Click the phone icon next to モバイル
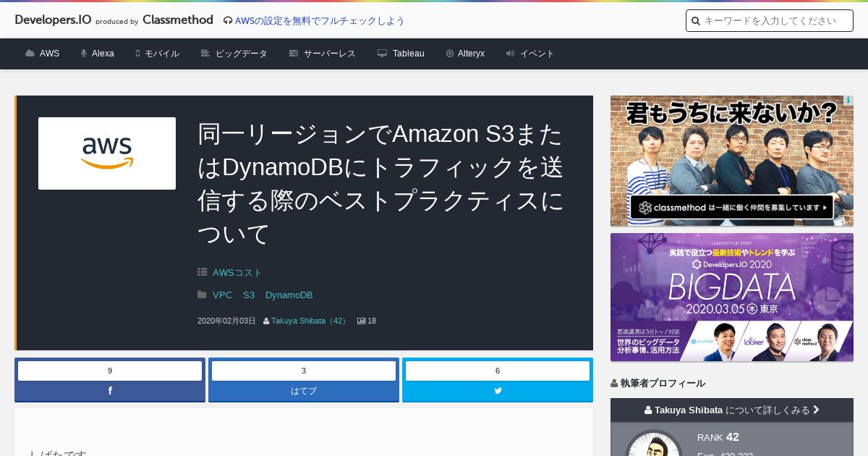The image size is (868, 456). tap(137, 54)
